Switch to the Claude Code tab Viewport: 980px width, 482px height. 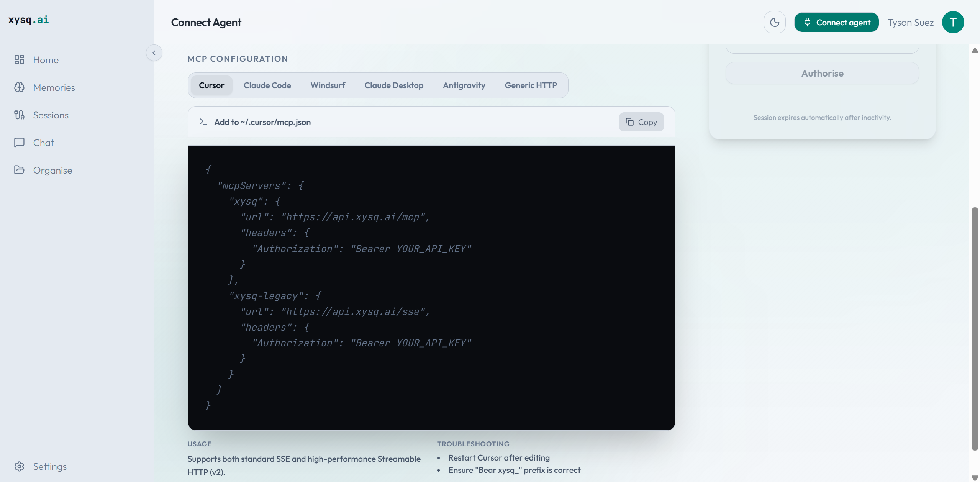click(x=267, y=85)
